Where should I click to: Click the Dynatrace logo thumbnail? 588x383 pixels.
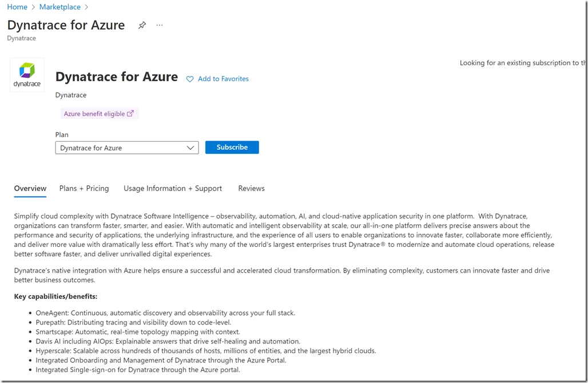point(27,75)
